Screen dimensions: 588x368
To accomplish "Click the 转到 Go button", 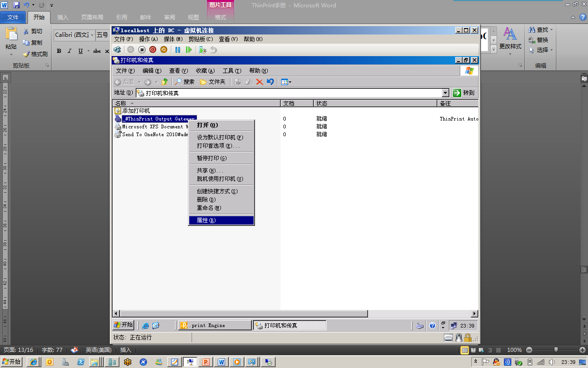I will click(464, 92).
